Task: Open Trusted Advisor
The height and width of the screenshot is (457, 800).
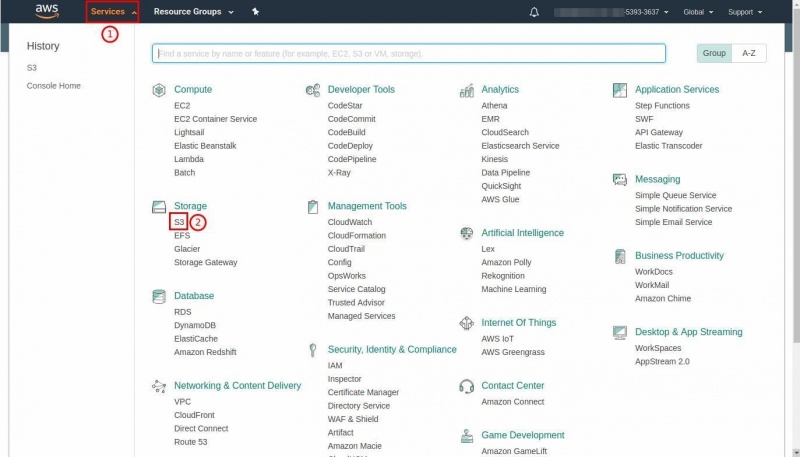Action: point(356,302)
